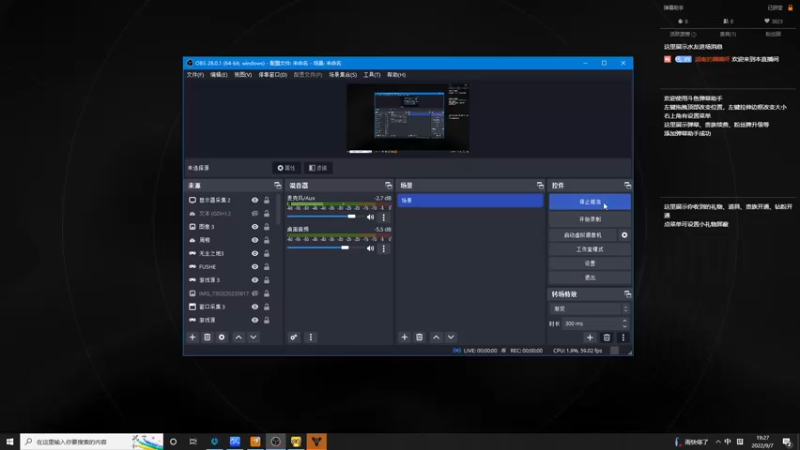Open the 停靠窗口(D) menu

tap(272, 75)
